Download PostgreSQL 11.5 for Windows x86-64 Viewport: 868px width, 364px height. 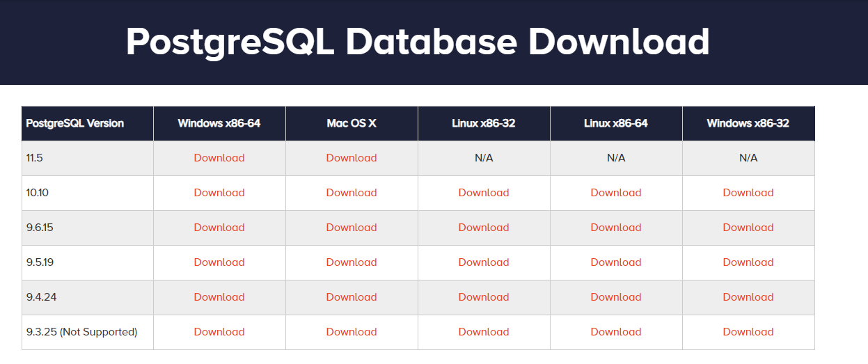pyautogui.click(x=219, y=158)
